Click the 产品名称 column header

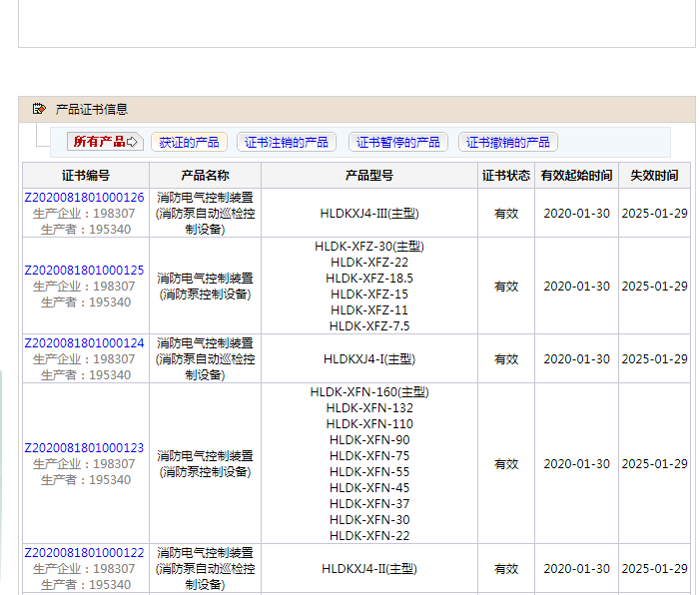pyautogui.click(x=205, y=176)
